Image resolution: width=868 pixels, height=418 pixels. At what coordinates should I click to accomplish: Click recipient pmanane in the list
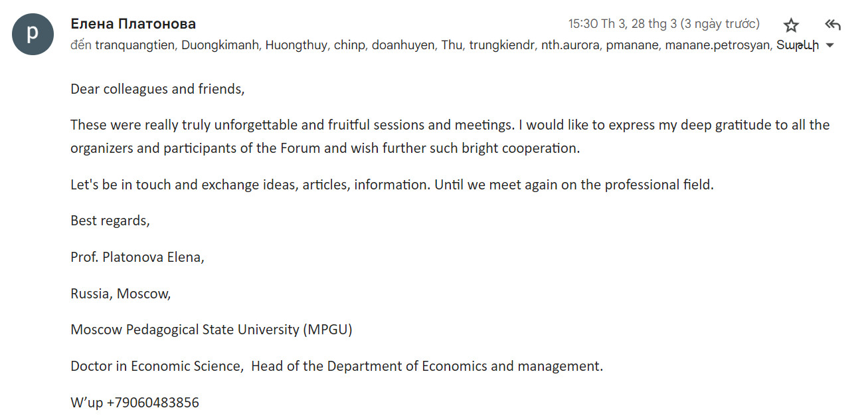click(x=631, y=45)
